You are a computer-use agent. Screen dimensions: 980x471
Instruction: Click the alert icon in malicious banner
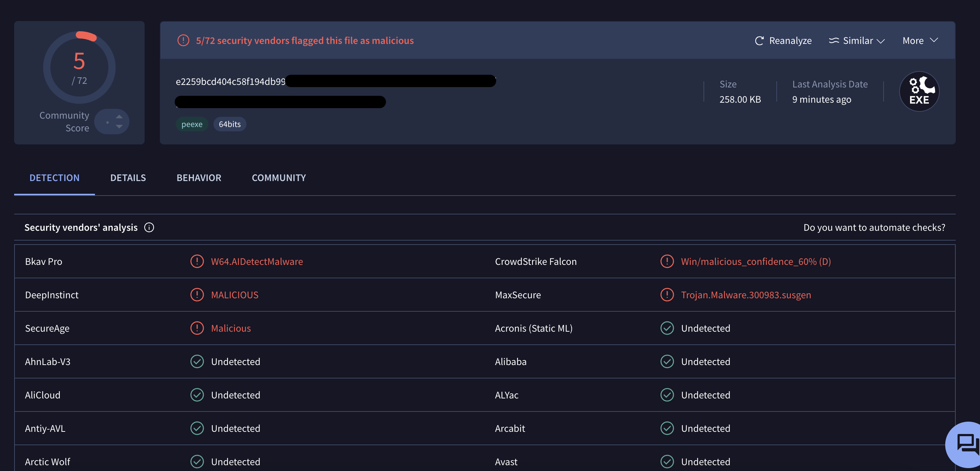click(183, 40)
